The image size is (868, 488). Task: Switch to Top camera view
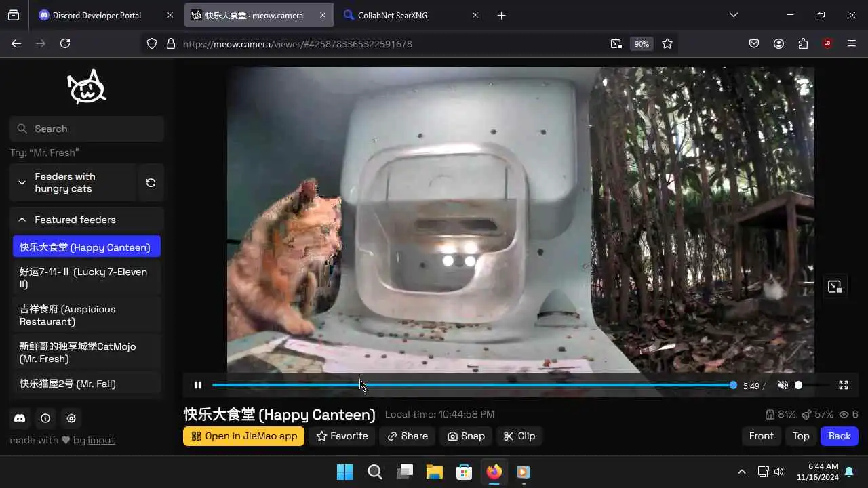point(801,436)
